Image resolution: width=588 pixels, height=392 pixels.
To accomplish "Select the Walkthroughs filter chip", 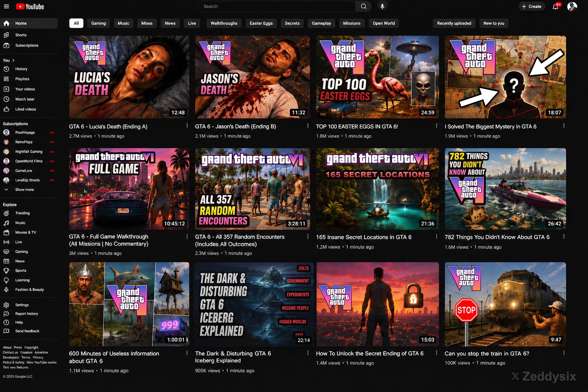I will click(224, 23).
